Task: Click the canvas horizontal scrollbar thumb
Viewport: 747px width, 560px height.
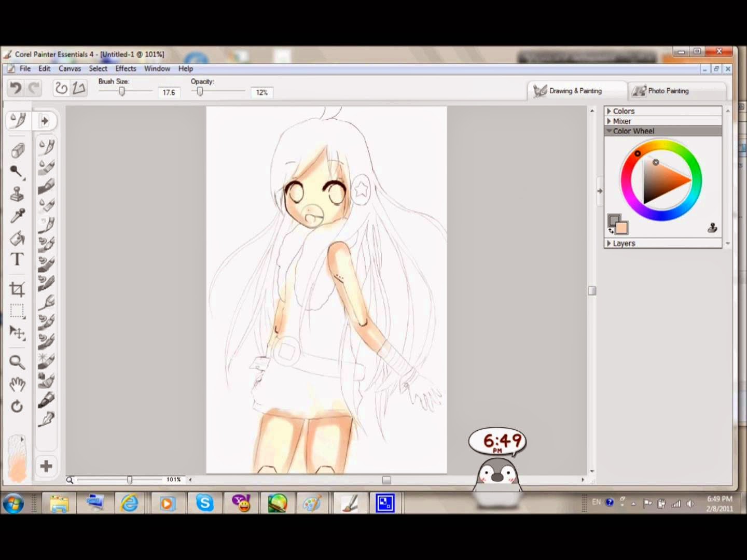Action: [x=386, y=480]
